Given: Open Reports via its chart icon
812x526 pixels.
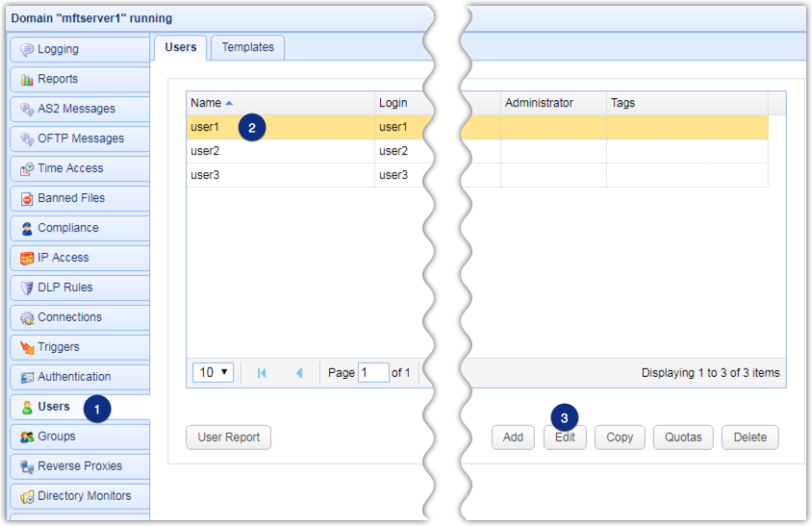Looking at the screenshot, I should [27, 80].
